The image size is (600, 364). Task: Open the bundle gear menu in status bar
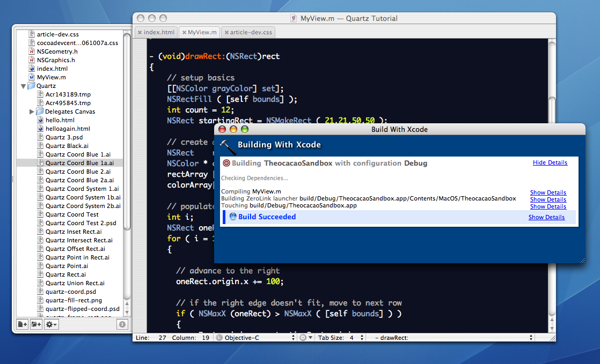coord(306,338)
